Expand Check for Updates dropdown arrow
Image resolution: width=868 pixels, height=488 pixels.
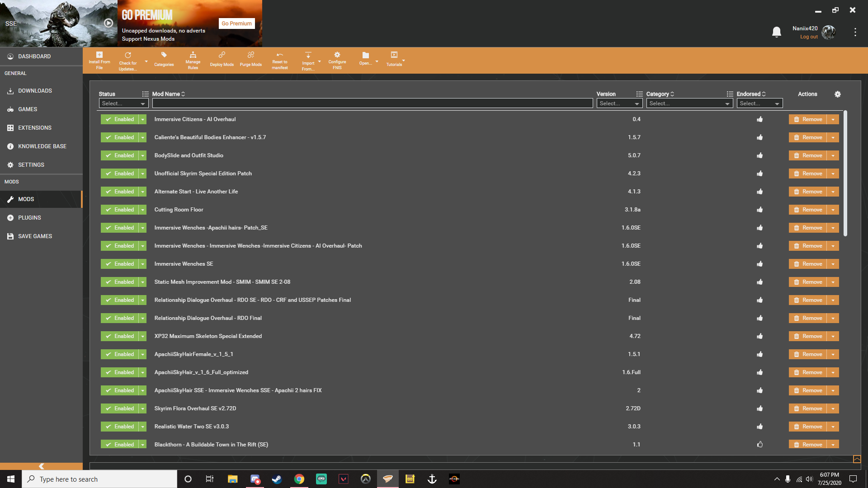pyautogui.click(x=146, y=61)
